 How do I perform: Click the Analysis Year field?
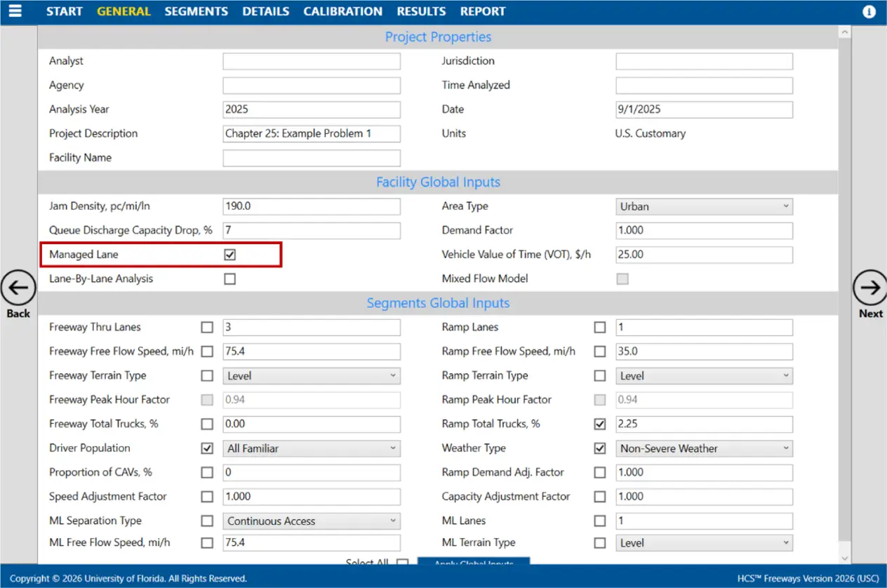pyautogui.click(x=312, y=109)
